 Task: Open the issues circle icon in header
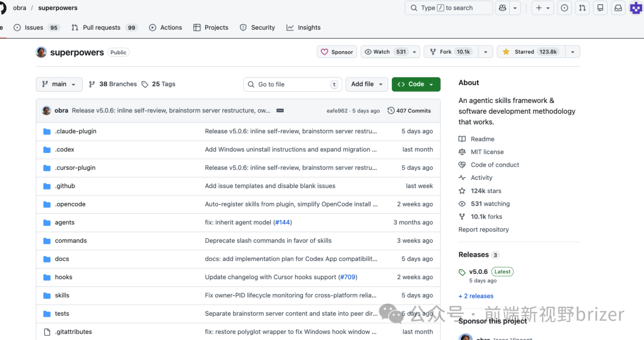564,8
